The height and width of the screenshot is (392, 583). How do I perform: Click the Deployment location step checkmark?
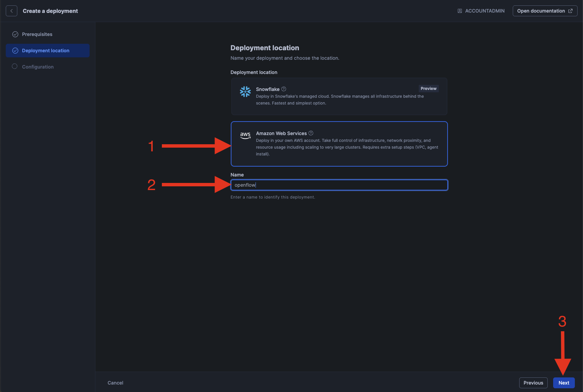(15, 51)
